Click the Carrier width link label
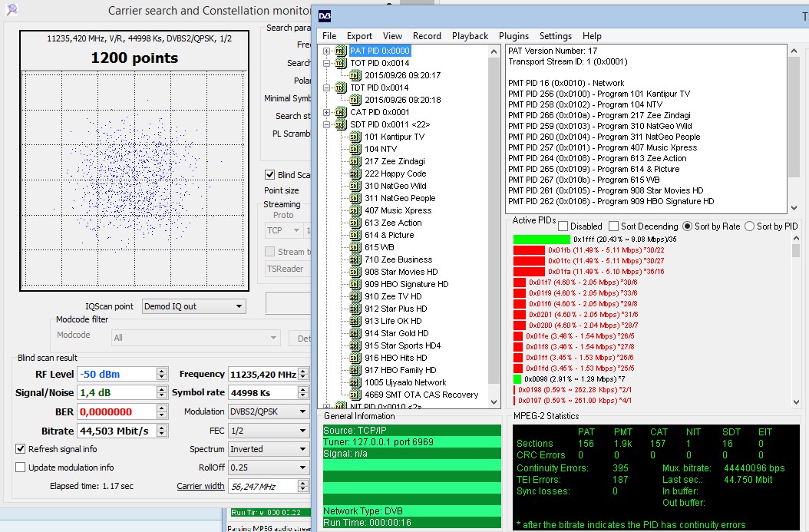The image size is (809, 532). 200,486
